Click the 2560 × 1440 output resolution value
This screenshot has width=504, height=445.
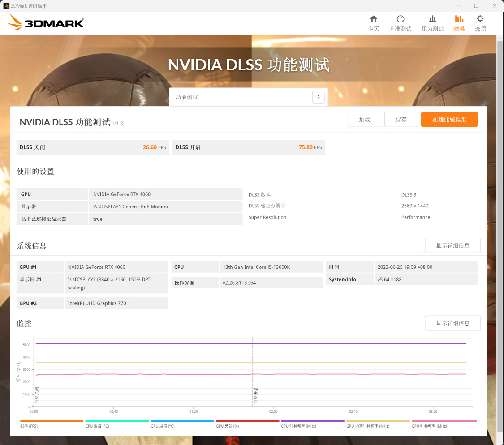point(415,206)
